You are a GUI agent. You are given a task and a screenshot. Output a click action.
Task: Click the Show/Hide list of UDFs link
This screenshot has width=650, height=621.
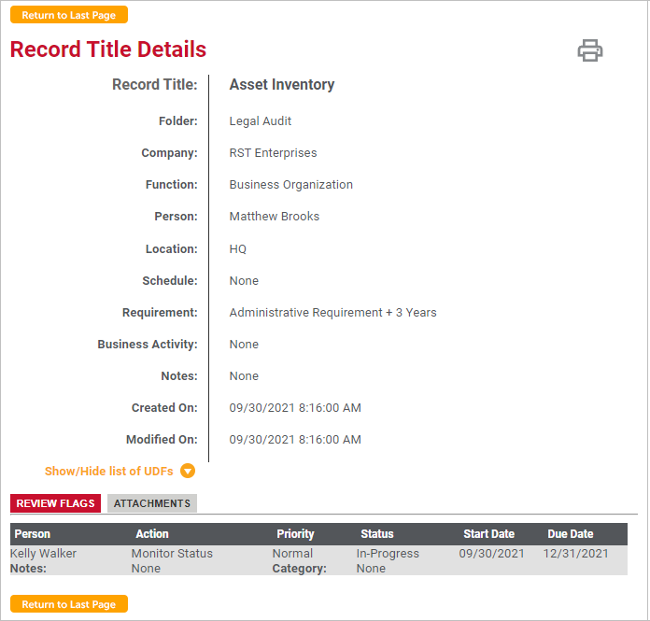[109, 471]
